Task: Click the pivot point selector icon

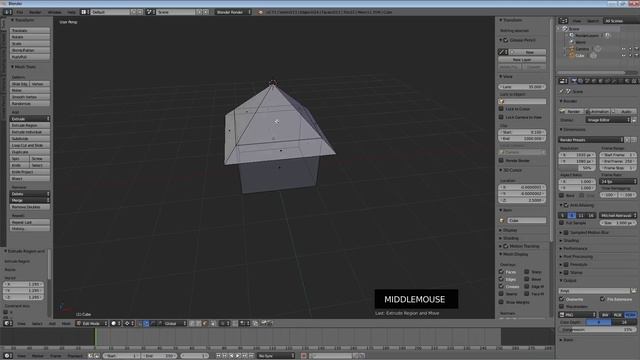Action: point(129,323)
